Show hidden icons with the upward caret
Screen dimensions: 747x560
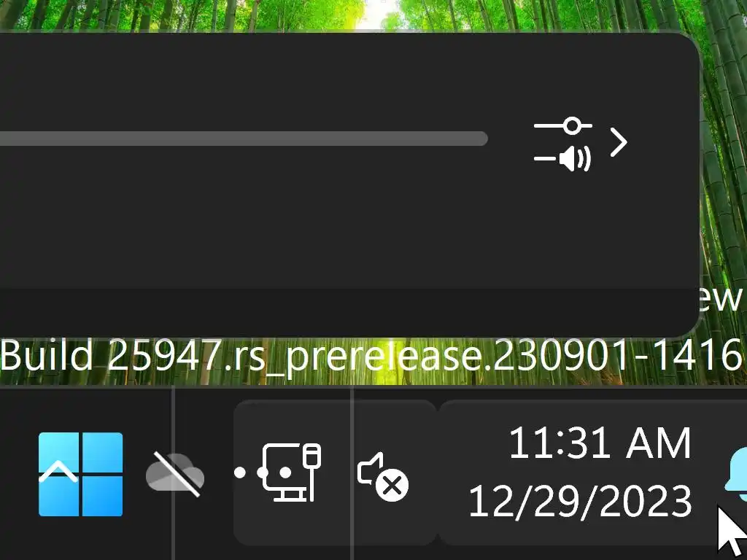[58, 472]
